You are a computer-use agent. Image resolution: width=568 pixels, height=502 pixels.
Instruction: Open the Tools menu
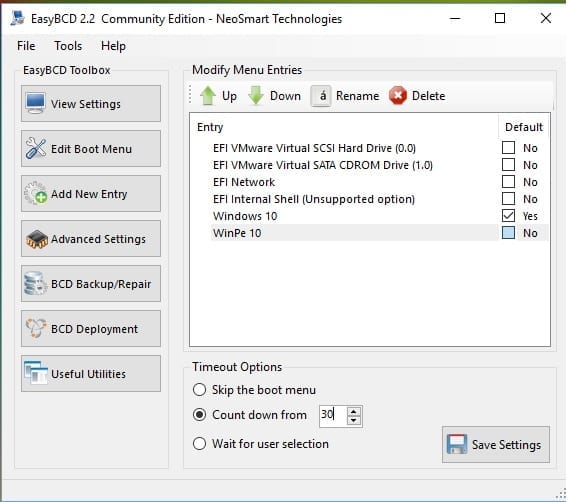click(x=68, y=46)
